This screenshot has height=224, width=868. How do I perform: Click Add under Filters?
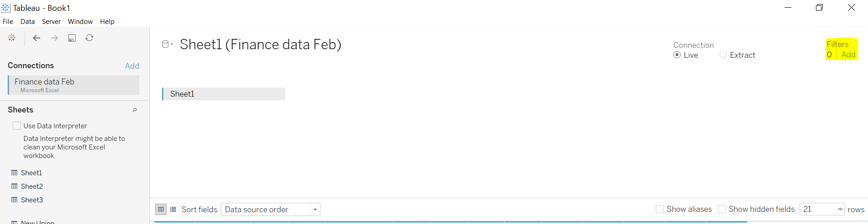coord(848,55)
